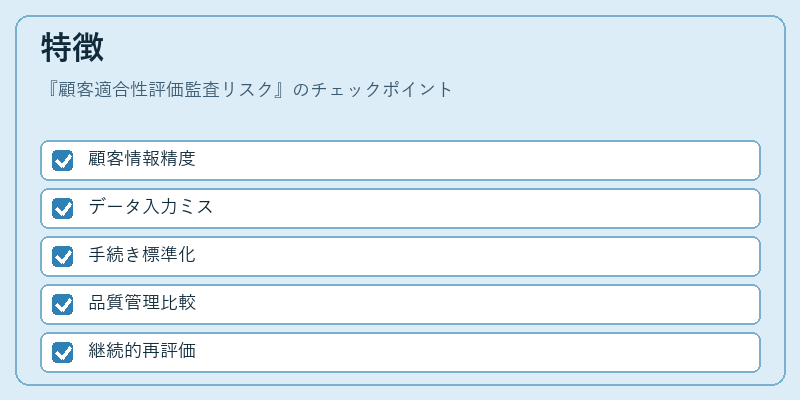
Task: Clear the 継続的再評価 checkbox
Action: tap(62, 353)
